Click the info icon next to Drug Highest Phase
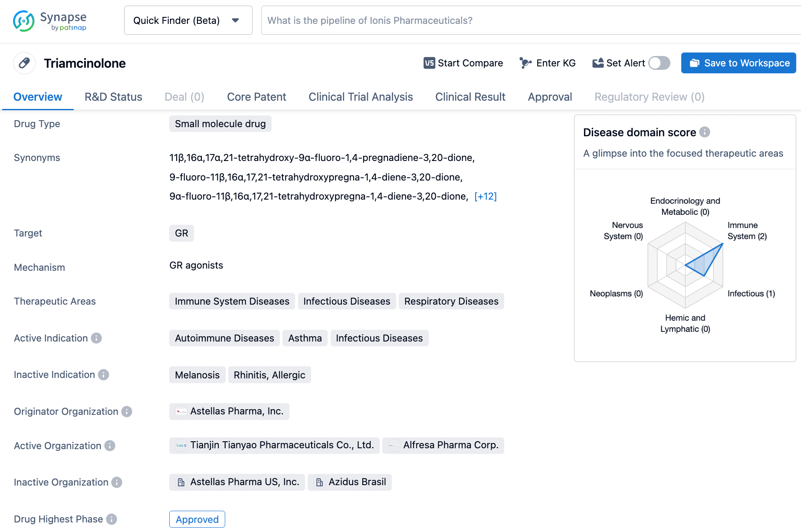This screenshot has height=532, width=801. tap(112, 519)
